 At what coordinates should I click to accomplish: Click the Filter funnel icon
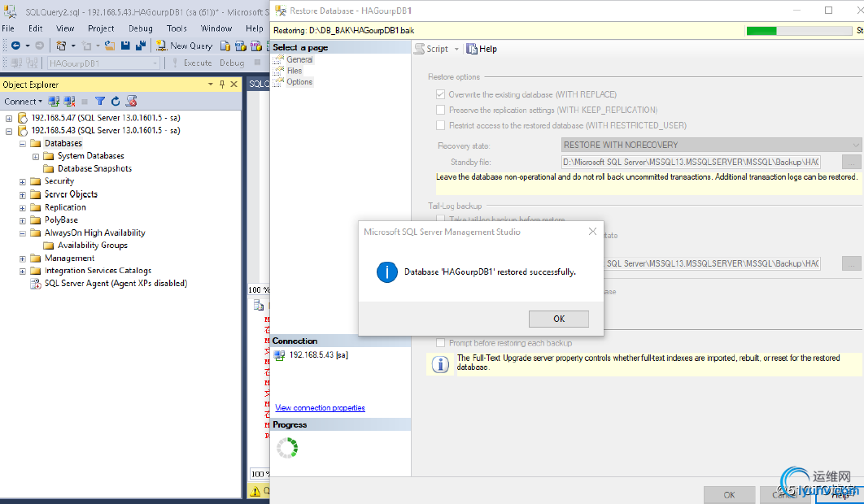click(100, 102)
